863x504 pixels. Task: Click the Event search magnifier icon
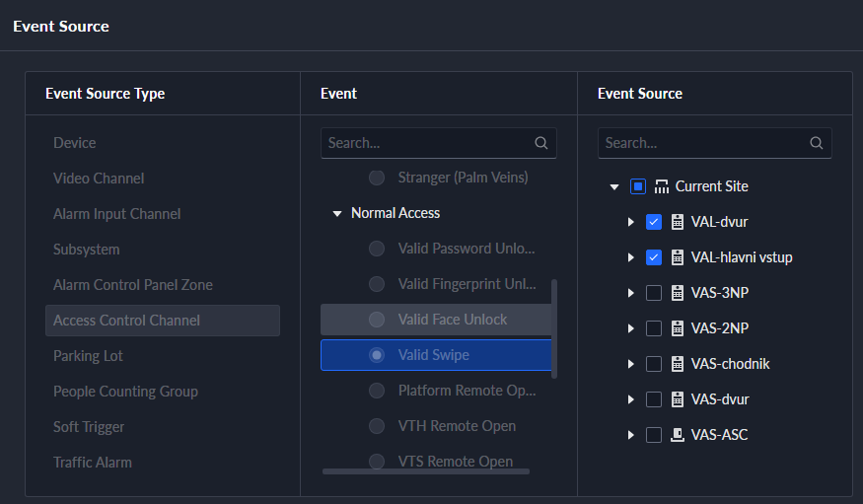(x=541, y=143)
